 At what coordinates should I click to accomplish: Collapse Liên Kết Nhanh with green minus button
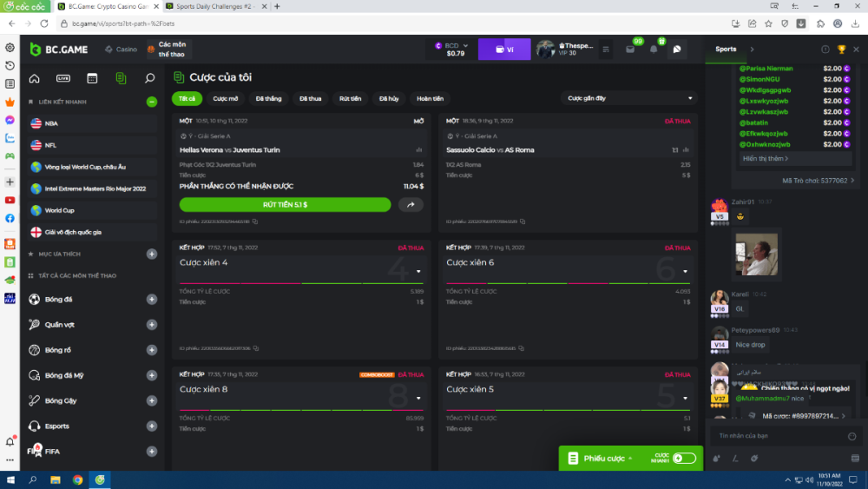151,102
